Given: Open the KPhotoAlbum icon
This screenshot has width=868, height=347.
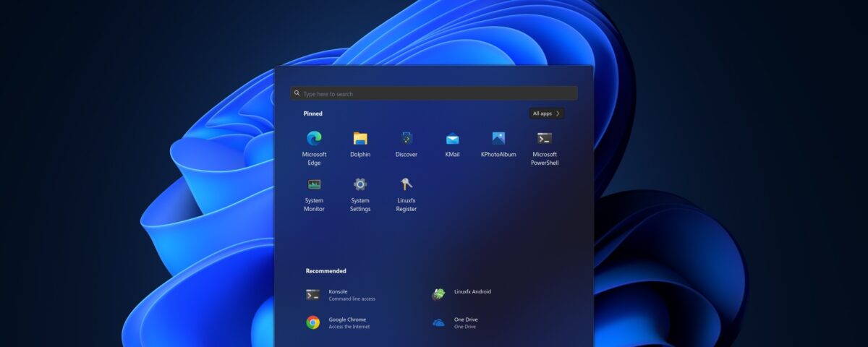Looking at the screenshot, I should pyautogui.click(x=498, y=138).
